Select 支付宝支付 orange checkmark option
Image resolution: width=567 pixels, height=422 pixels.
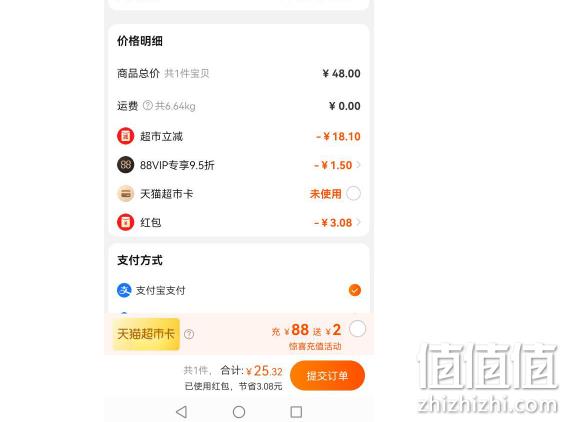pyautogui.click(x=355, y=290)
